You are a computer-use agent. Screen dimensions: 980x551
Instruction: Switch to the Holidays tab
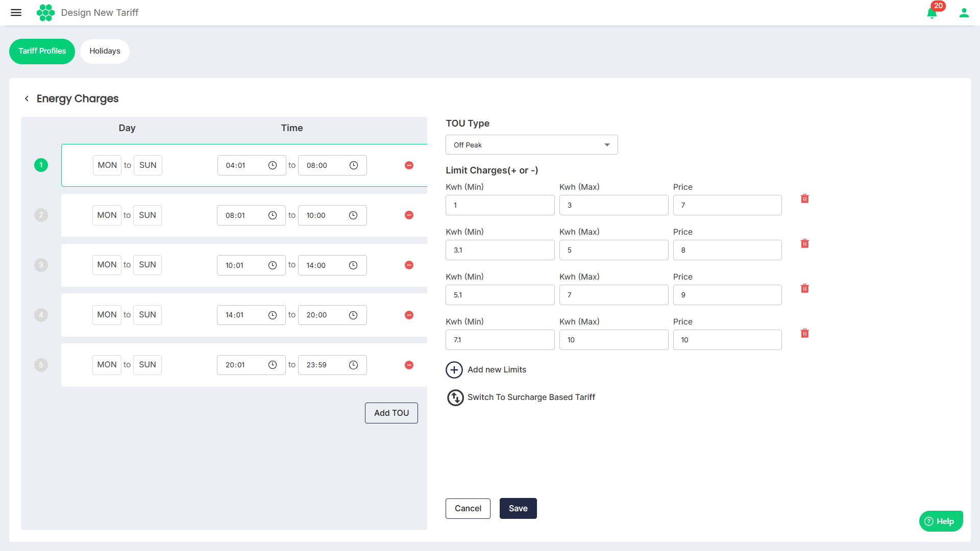coord(105,51)
